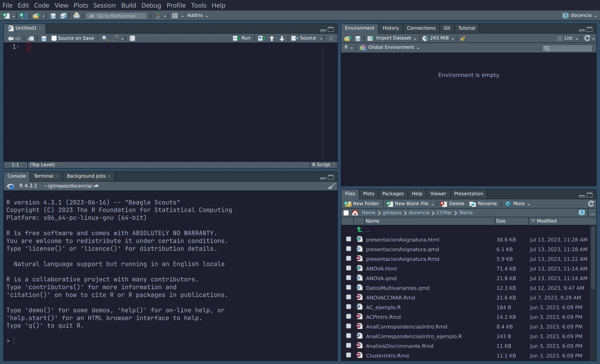Click the compile report notebook icon
The height and width of the screenshot is (364, 600).
132,38
